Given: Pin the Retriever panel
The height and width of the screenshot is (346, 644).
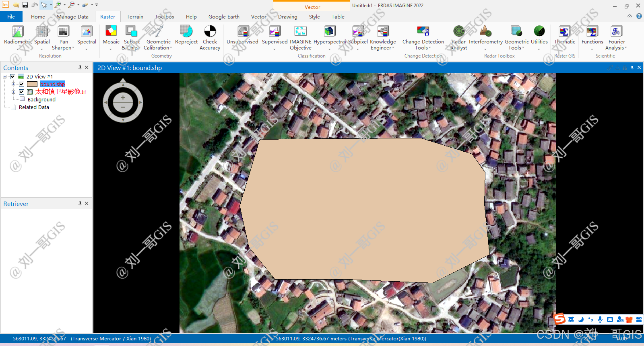Looking at the screenshot, I should (x=80, y=204).
